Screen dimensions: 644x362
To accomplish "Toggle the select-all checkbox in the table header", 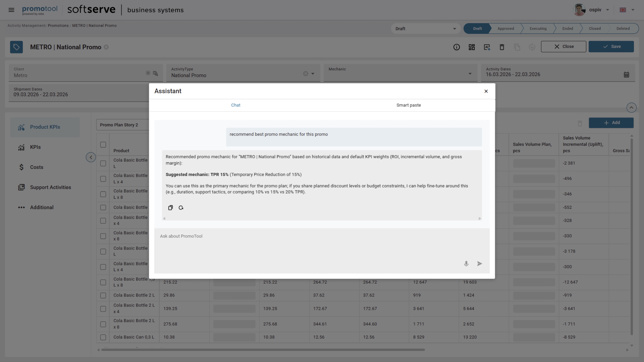I will coord(103,145).
